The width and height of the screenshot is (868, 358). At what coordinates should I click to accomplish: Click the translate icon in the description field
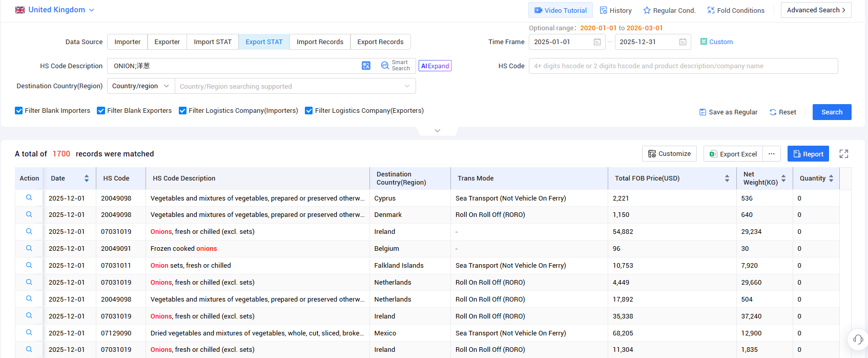(366, 66)
